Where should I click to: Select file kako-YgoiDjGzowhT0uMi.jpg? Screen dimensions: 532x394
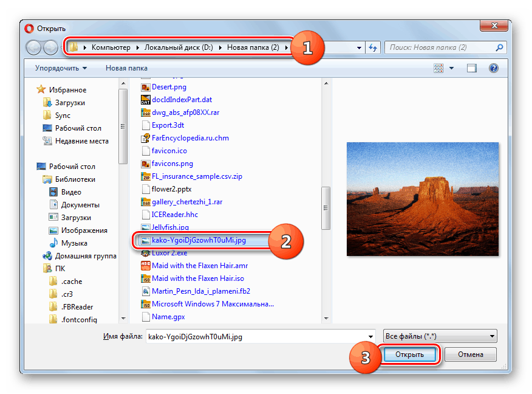[x=199, y=240]
